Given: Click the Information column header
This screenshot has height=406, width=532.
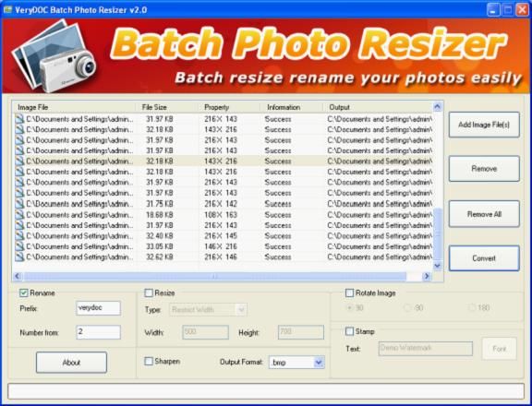Looking at the screenshot, I should pyautogui.click(x=292, y=107).
